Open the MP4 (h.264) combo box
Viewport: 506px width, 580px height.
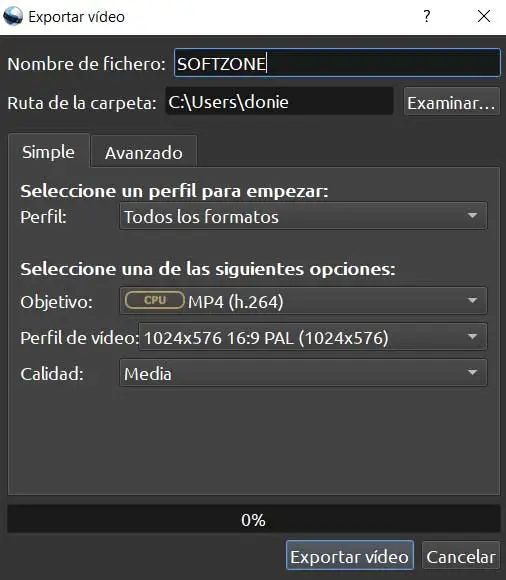(303, 301)
